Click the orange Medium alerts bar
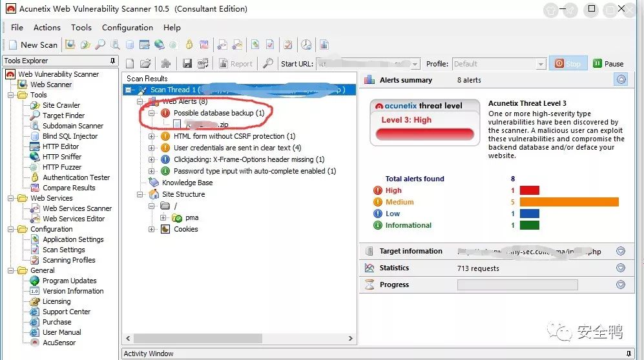 tap(569, 202)
